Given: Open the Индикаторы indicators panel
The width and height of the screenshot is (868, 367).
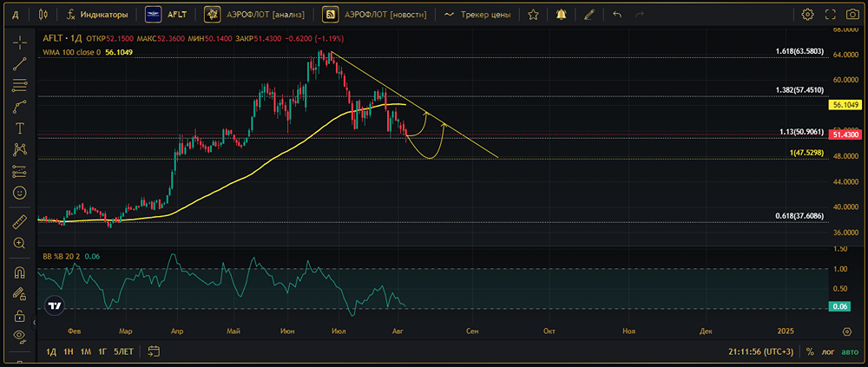Looking at the screenshot, I should click(97, 15).
